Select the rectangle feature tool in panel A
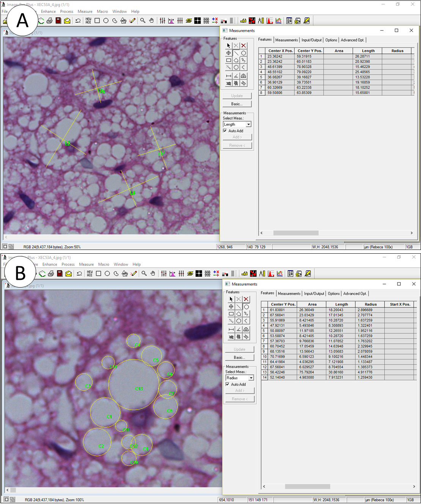421x504 pixels. [229, 60]
